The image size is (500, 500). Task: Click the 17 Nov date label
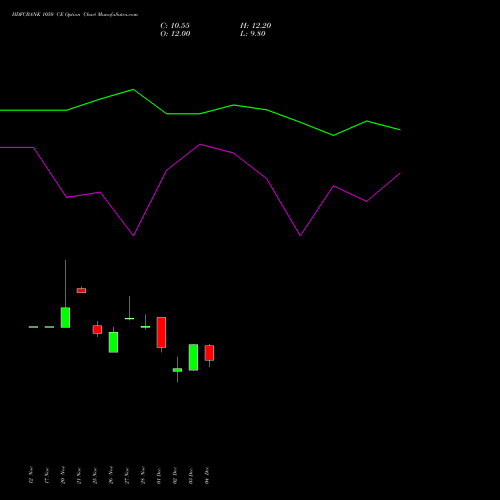47,475
